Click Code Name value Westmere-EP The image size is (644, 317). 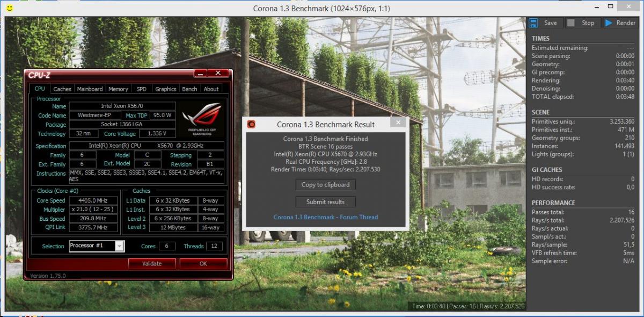coord(94,115)
